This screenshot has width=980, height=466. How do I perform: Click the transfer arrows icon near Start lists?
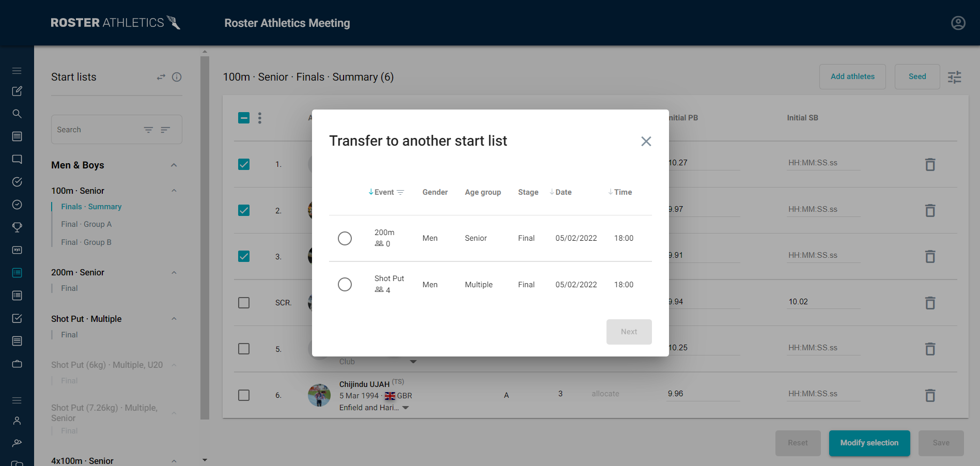[x=161, y=76]
